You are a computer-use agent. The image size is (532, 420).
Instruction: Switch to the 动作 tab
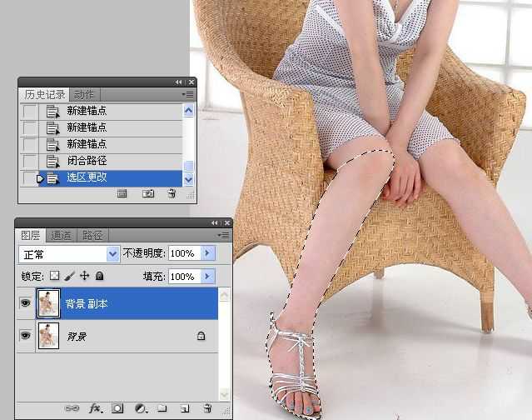pos(84,95)
